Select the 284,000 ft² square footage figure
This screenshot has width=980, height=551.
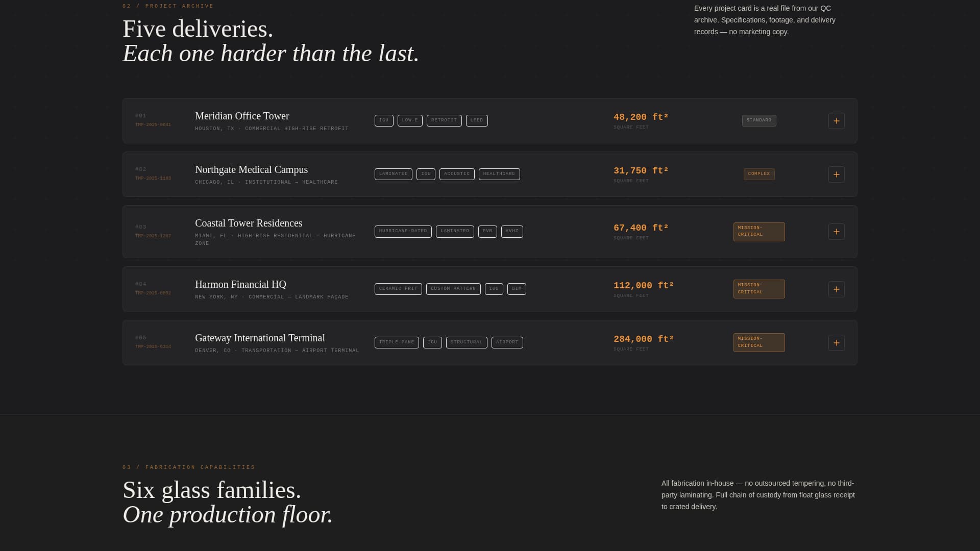point(644,339)
